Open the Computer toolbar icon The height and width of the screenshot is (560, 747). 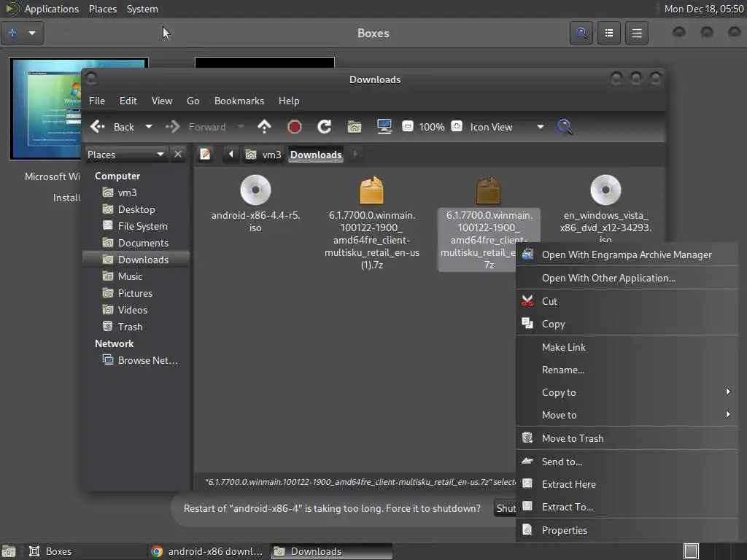(384, 127)
